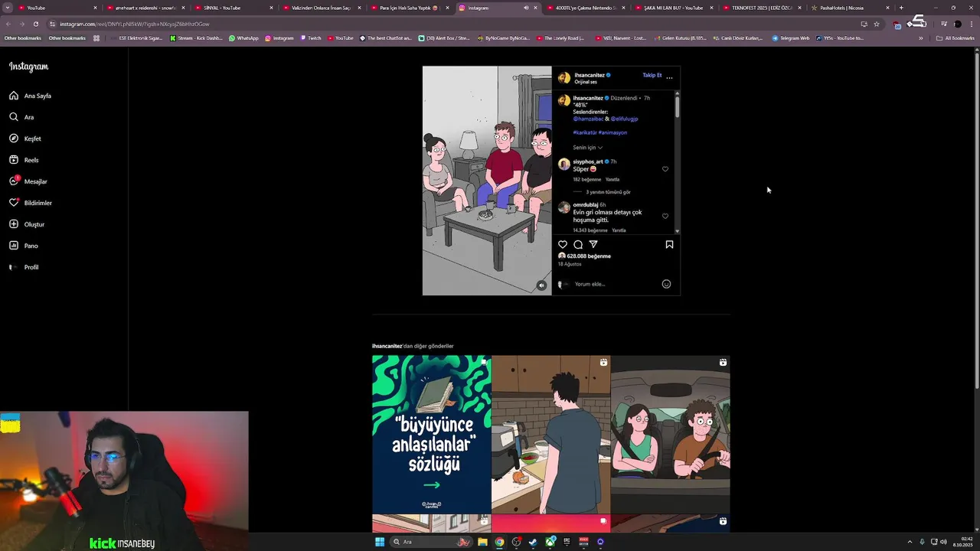Open the 628.088 beğenme likes list
Viewport: 980px width, 551px height.
pyautogui.click(x=589, y=256)
